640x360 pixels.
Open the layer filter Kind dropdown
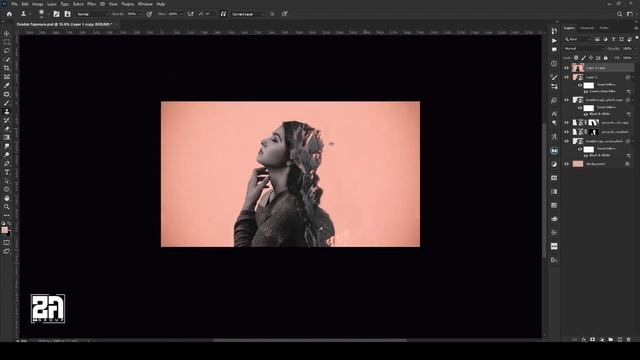578,39
